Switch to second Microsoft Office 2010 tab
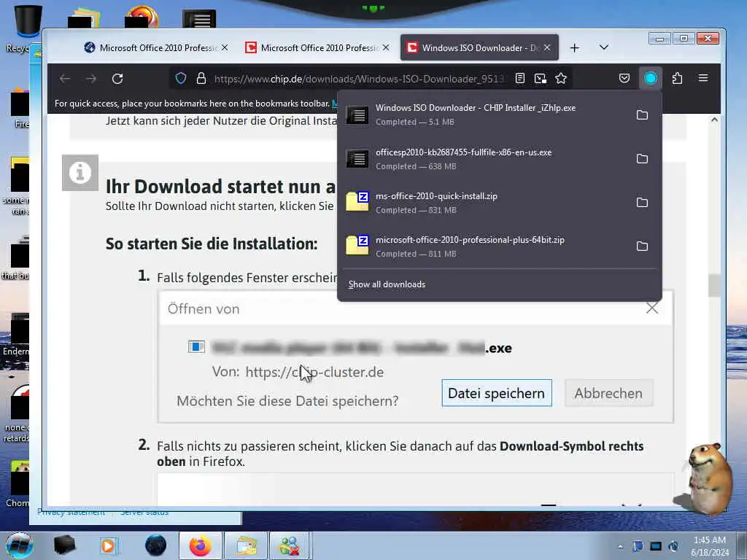The width and height of the screenshot is (747, 560). tap(317, 47)
